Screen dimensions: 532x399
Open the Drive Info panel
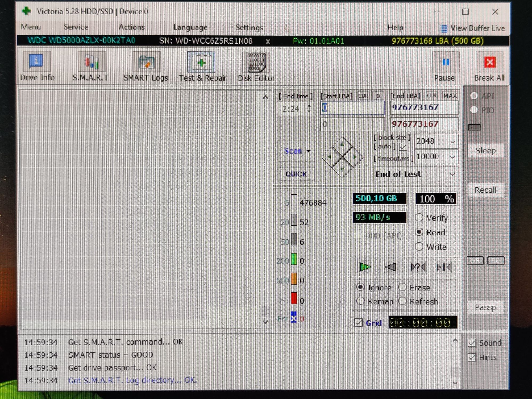[37, 62]
